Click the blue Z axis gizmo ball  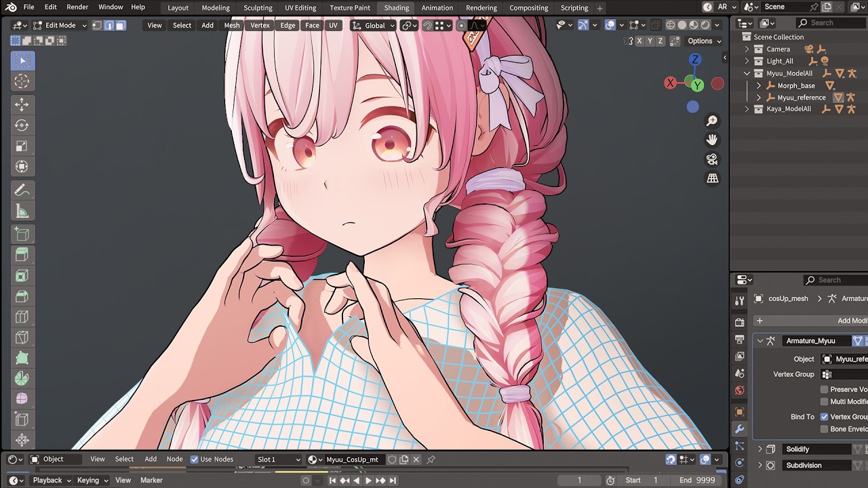(x=694, y=60)
